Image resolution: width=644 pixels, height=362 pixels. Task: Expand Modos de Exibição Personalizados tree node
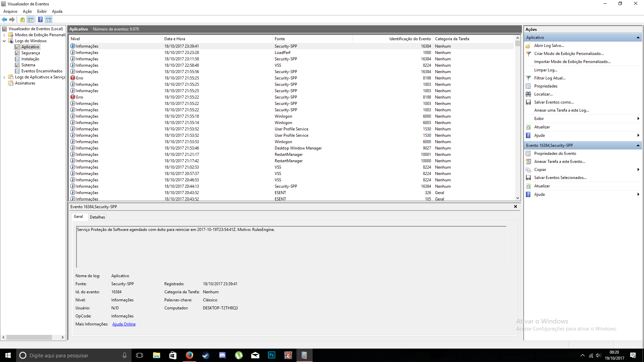(x=4, y=35)
